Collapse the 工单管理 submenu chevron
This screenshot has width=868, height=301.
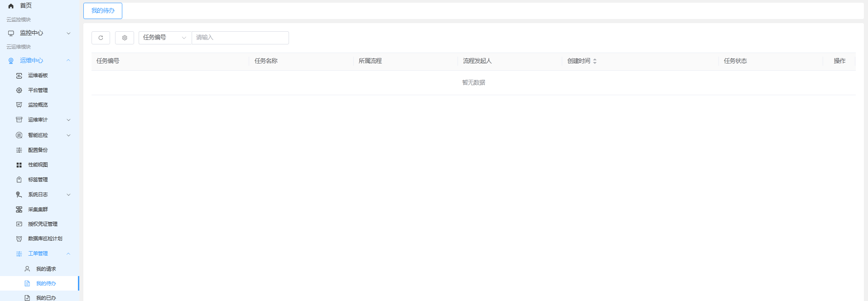(x=68, y=253)
